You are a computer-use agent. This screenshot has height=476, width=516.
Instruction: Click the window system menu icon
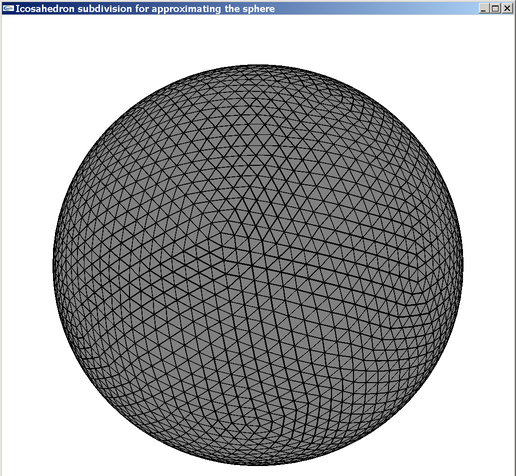[8, 8]
